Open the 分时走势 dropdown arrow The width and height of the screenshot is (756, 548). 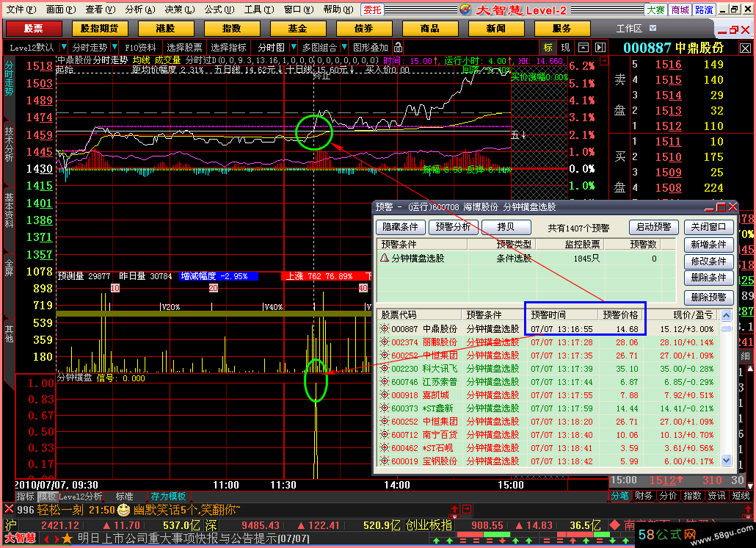[x=115, y=47]
